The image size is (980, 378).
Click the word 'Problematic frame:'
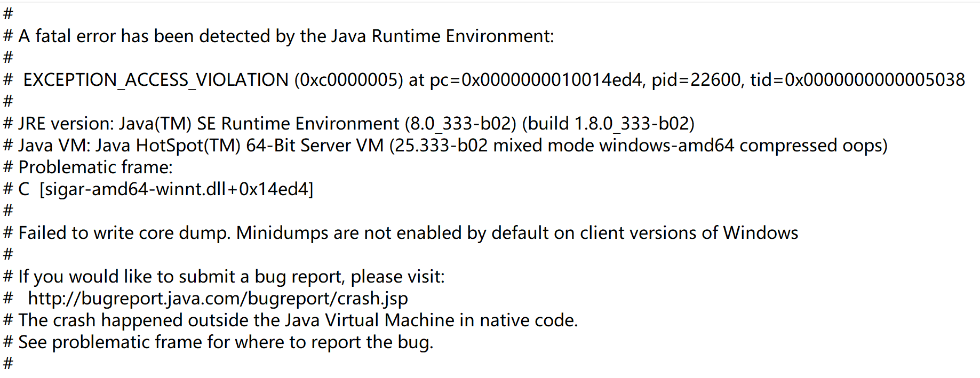(95, 167)
